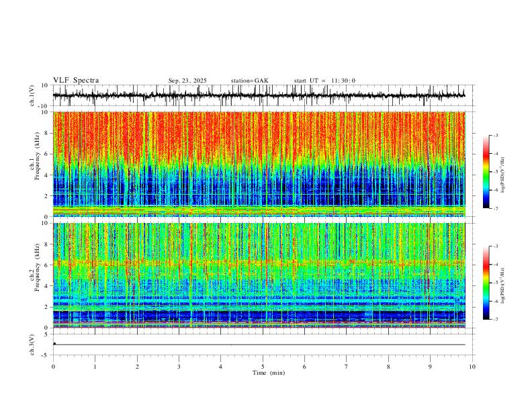Click the time axis tick label '2'

137,367
